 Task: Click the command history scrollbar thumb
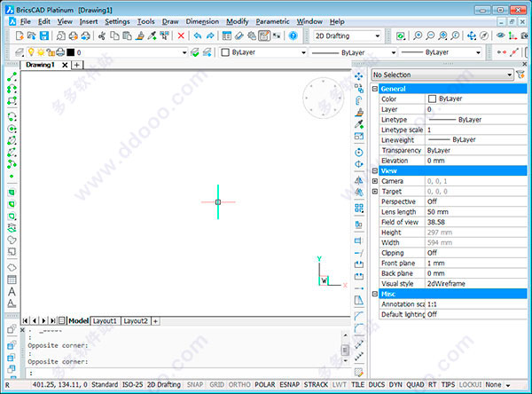click(345, 350)
